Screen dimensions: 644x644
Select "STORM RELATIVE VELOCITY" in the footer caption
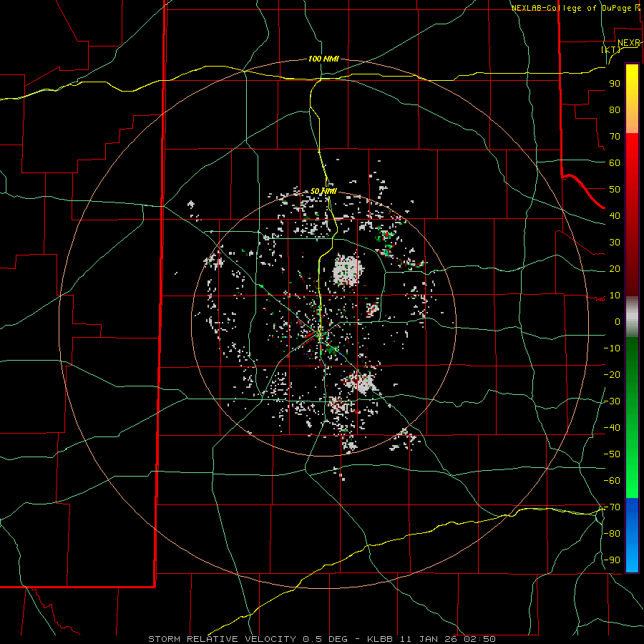click(x=222, y=639)
